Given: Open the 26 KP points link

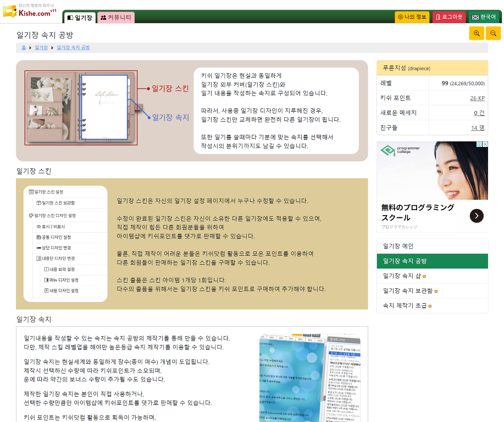Looking at the screenshot, I should [x=477, y=98].
